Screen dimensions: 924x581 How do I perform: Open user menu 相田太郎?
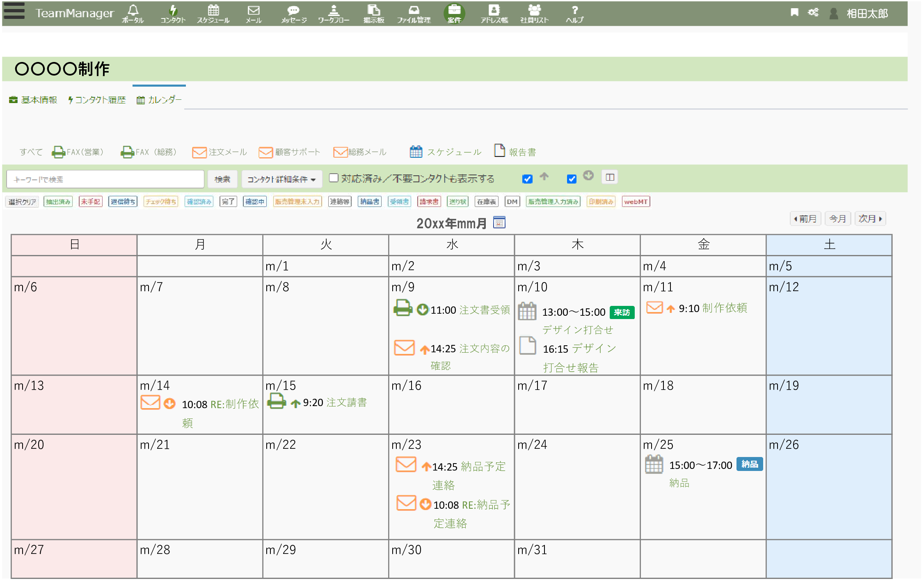(x=859, y=14)
